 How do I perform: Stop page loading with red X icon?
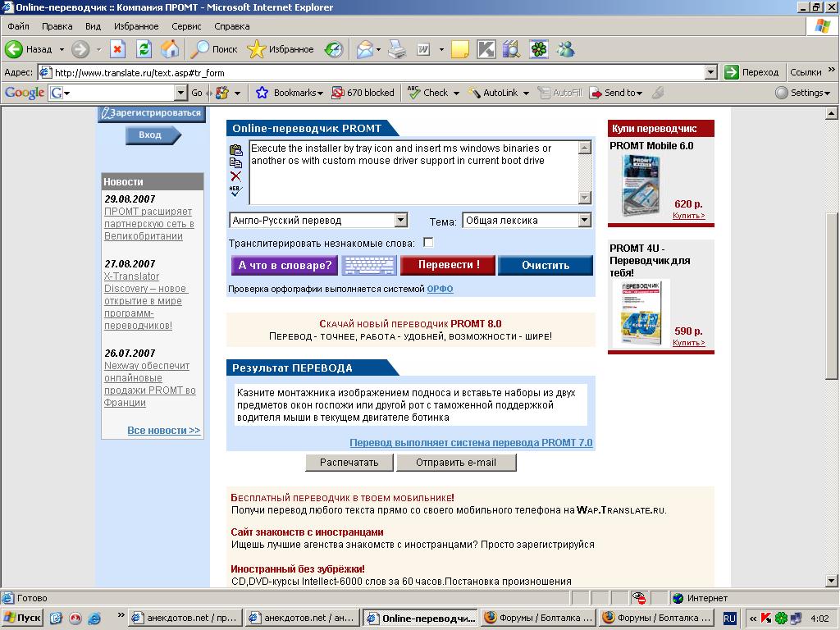click(x=117, y=49)
